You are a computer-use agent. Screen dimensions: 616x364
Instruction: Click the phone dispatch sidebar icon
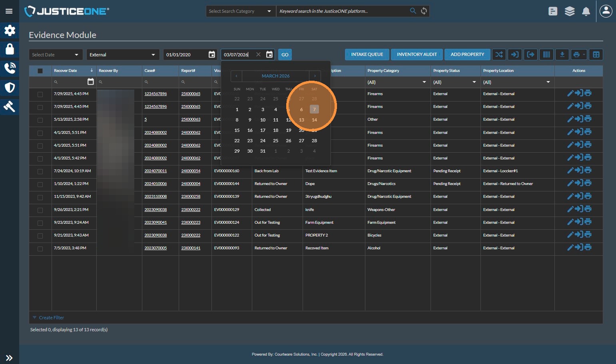[x=10, y=68]
